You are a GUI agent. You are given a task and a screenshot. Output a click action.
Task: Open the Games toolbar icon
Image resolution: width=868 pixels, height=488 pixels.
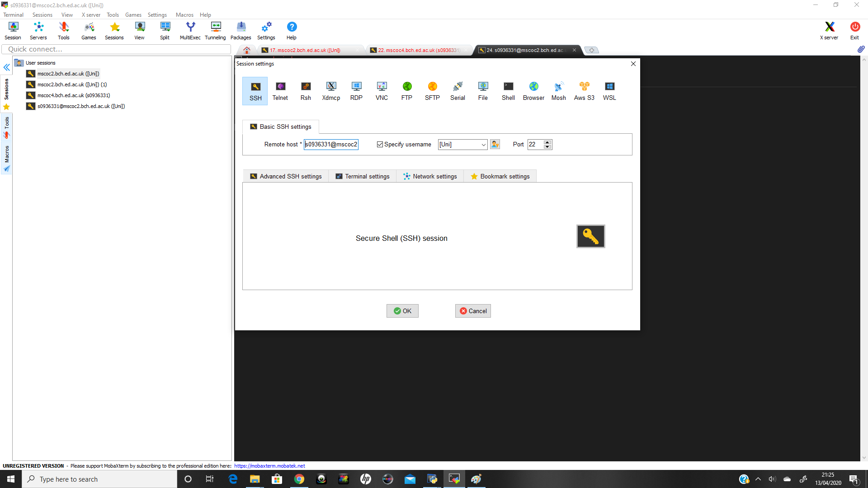(89, 31)
